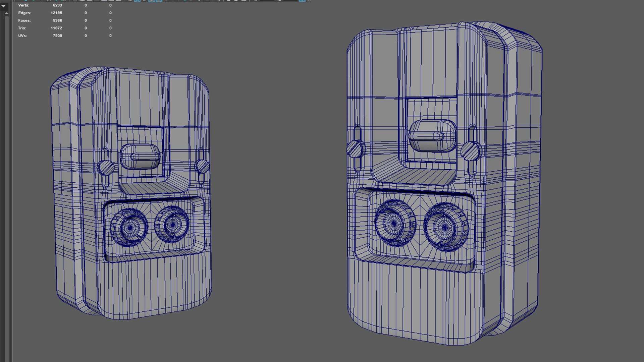
Task: Click the scroll-up arrow on left strip
Action: [x=6, y=13]
